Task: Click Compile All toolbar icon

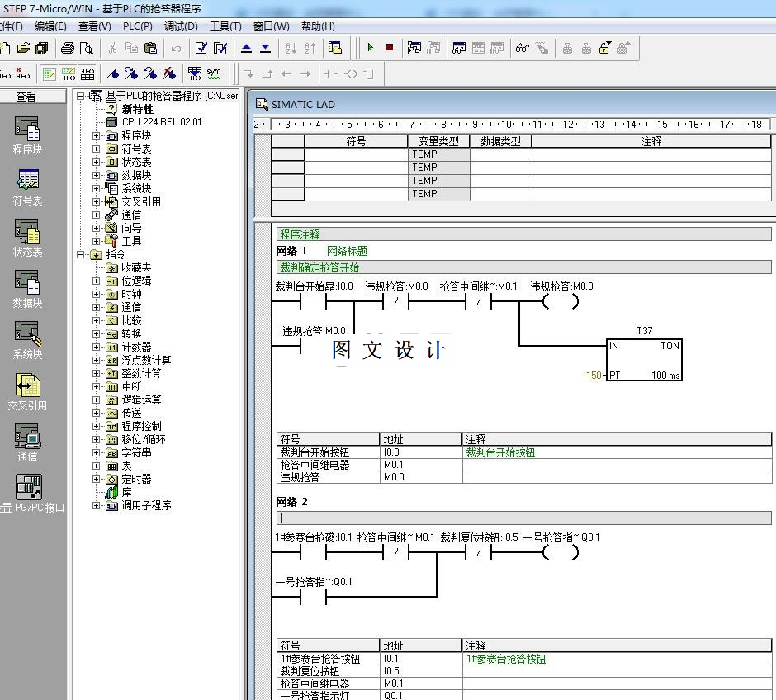Action: point(220,48)
